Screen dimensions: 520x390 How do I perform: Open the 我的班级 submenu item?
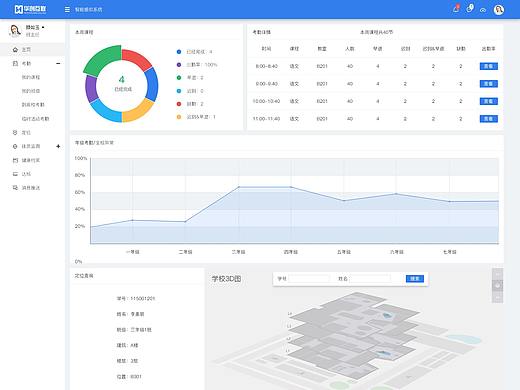tap(31, 91)
